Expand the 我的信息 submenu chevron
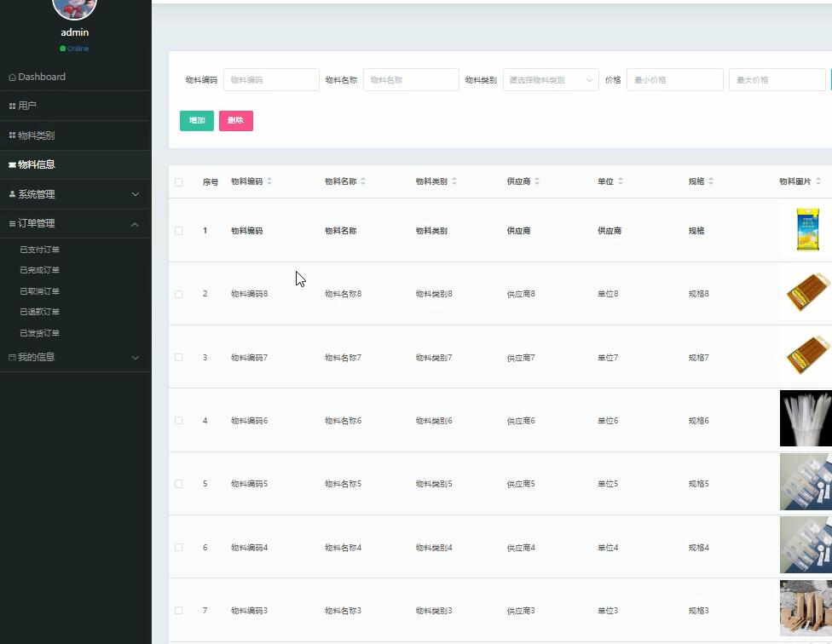 [136, 358]
